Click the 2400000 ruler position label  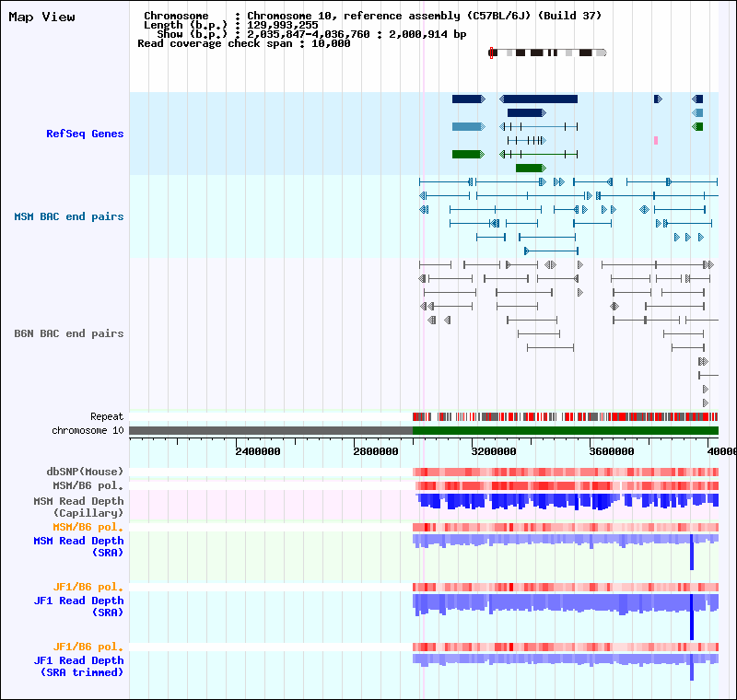click(258, 451)
